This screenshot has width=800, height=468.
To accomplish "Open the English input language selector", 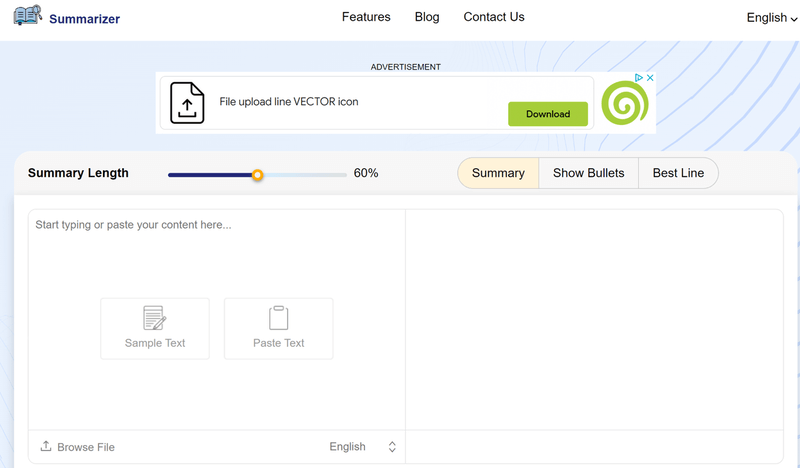I will coord(363,447).
